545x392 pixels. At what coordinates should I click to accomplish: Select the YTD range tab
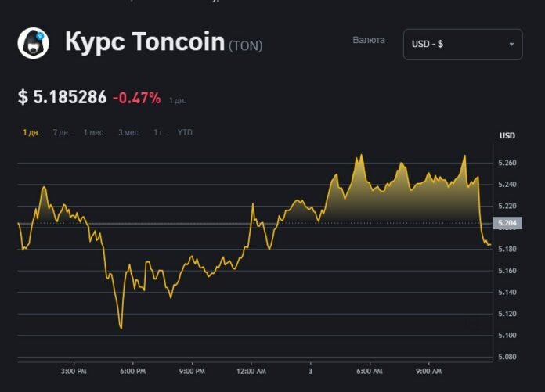[185, 132]
